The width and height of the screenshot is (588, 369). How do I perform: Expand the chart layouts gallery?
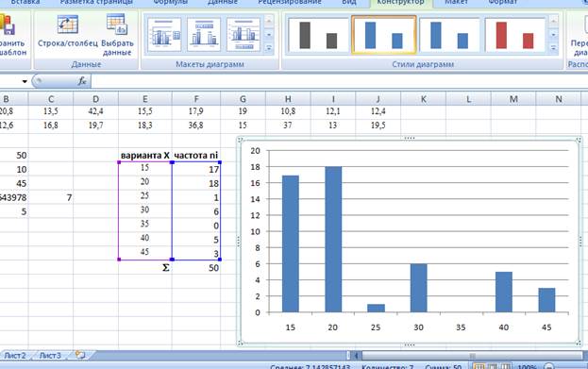(269, 48)
